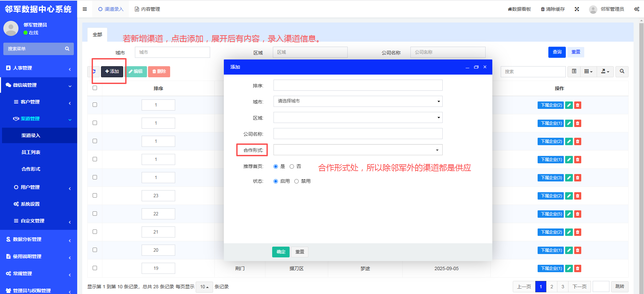The width and height of the screenshot is (644, 294).
Task: Toggle the sidebar hamburger menu icon
Action: (x=85, y=9)
